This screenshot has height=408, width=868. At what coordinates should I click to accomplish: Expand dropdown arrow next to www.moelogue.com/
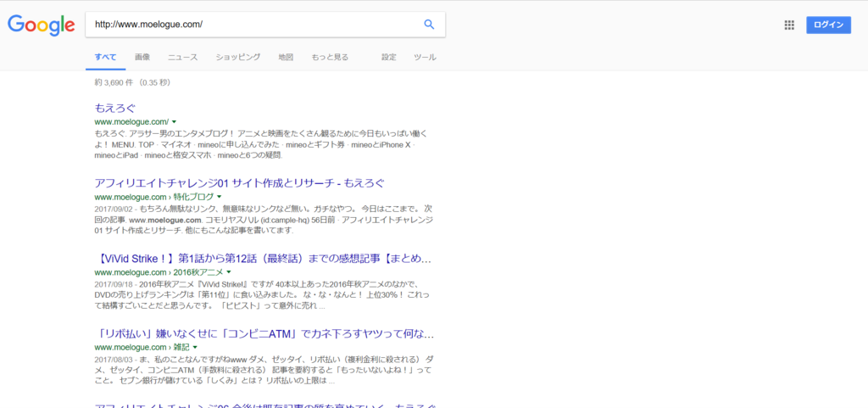(x=174, y=121)
